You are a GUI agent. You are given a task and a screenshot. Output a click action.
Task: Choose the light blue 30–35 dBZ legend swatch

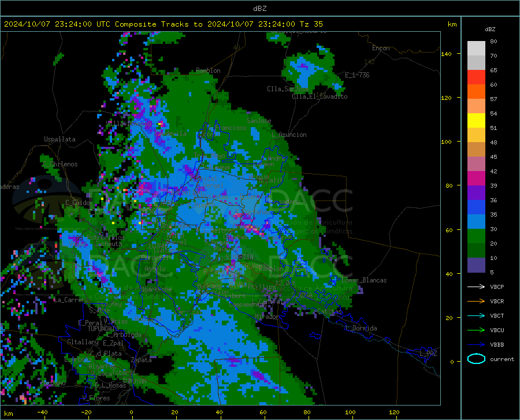point(476,222)
